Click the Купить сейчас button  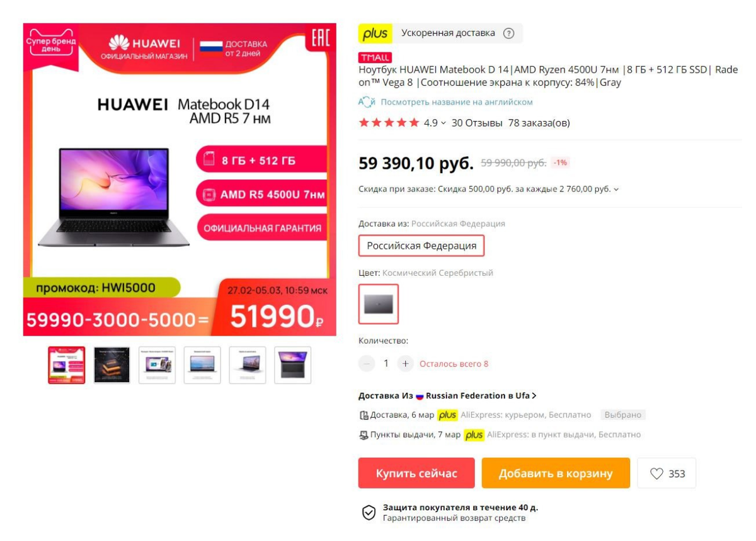(416, 473)
